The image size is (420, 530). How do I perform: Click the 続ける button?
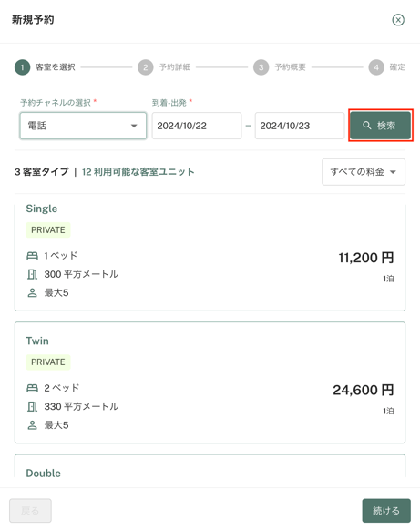386,510
